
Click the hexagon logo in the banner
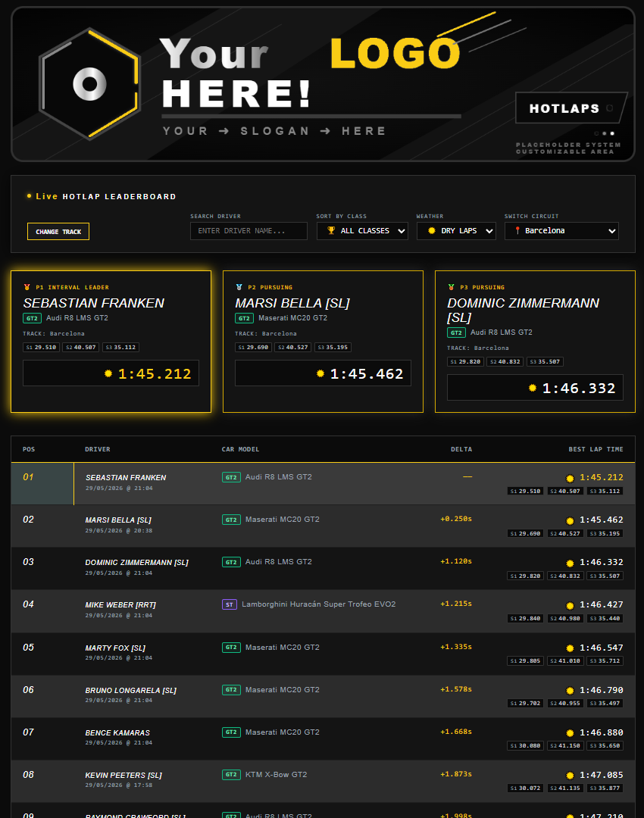(89, 83)
